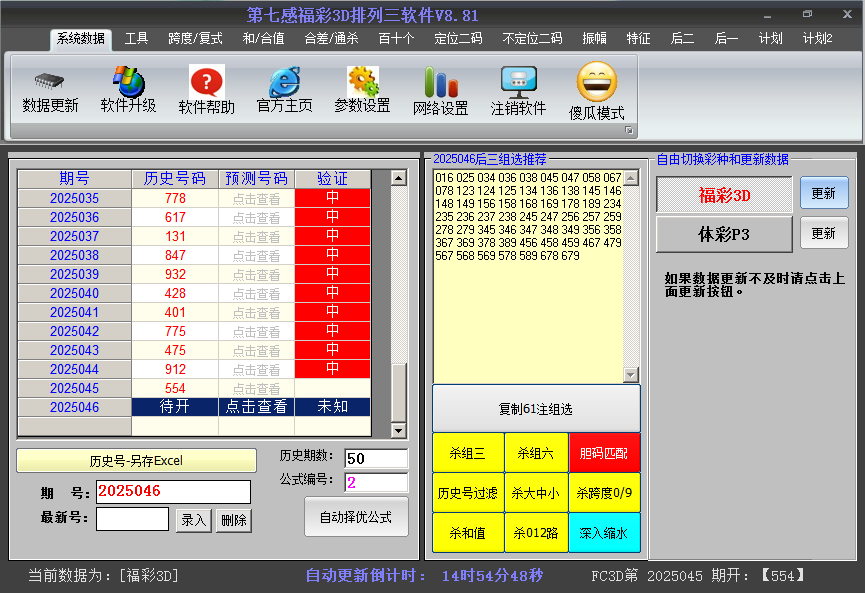The width and height of the screenshot is (865, 593).
Task: Click the 杀组三 button
Action: [468, 453]
